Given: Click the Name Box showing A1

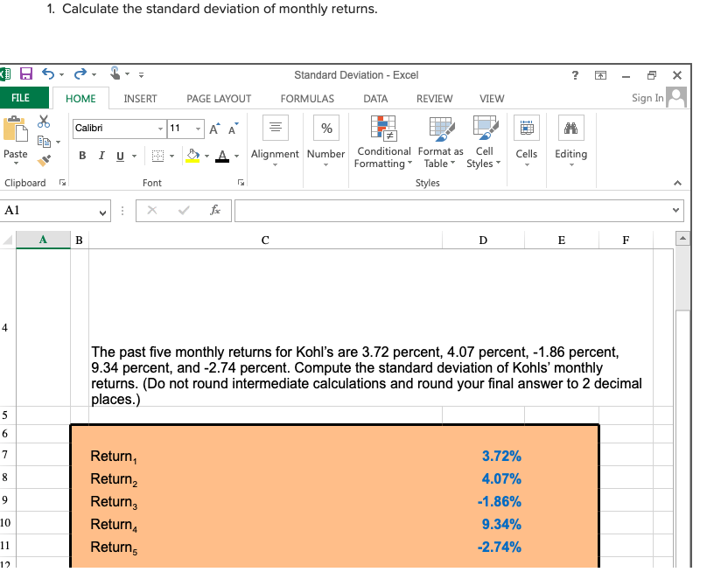Looking at the screenshot, I should click(55, 211).
